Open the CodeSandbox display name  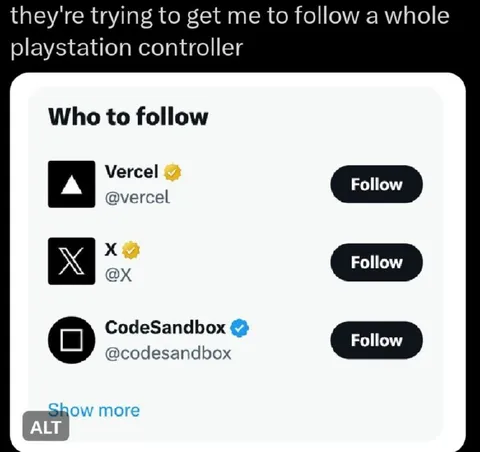[x=165, y=327]
